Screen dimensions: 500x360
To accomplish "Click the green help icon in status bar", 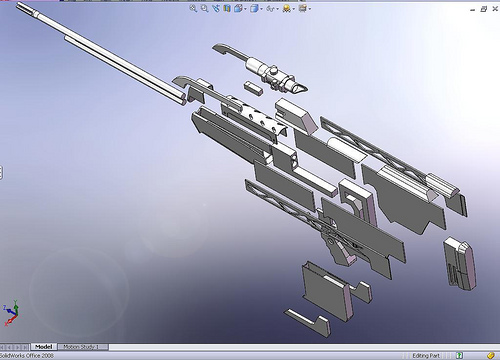I will pos(459,356).
